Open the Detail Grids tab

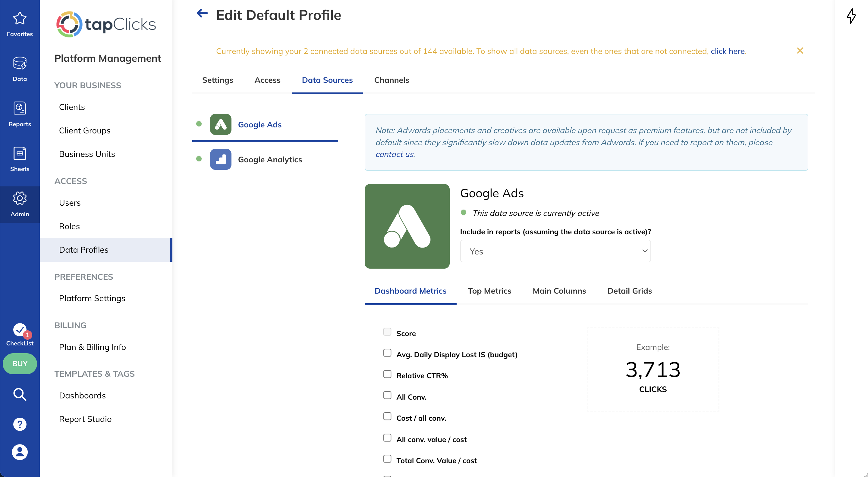[629, 291]
